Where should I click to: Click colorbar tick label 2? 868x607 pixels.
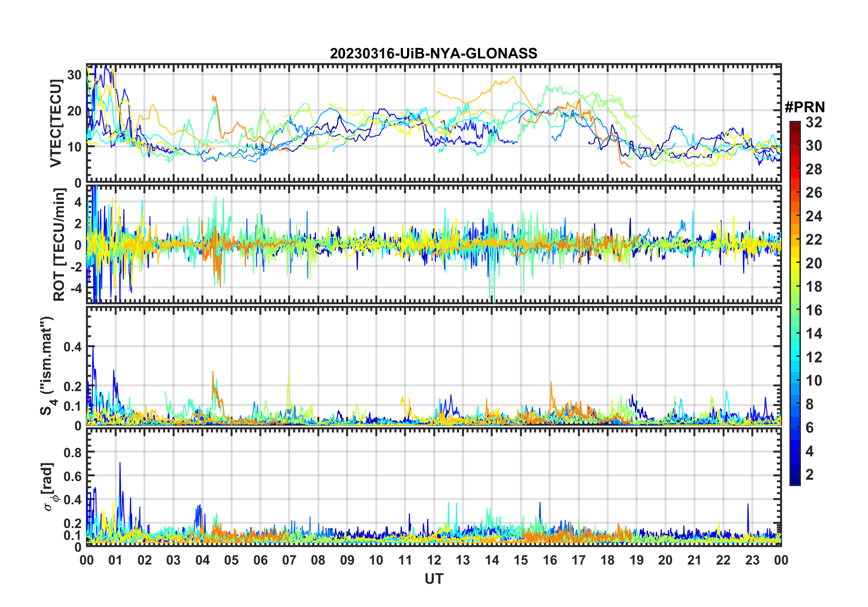point(810,475)
